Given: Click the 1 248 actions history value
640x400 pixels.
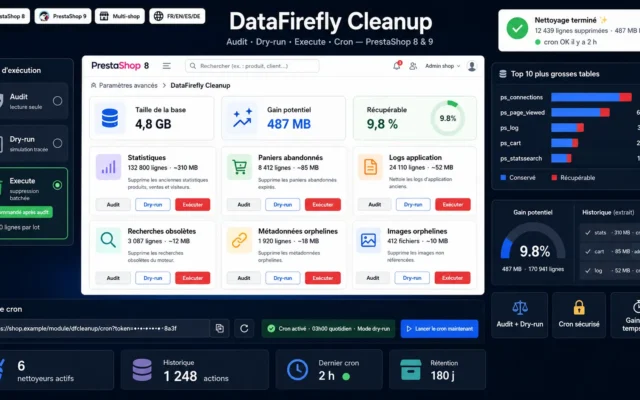Looking at the screenshot, I should click(180, 376).
